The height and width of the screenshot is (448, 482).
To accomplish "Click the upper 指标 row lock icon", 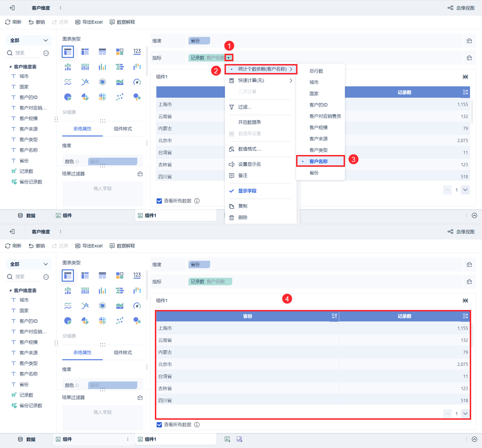I will pos(469,57).
